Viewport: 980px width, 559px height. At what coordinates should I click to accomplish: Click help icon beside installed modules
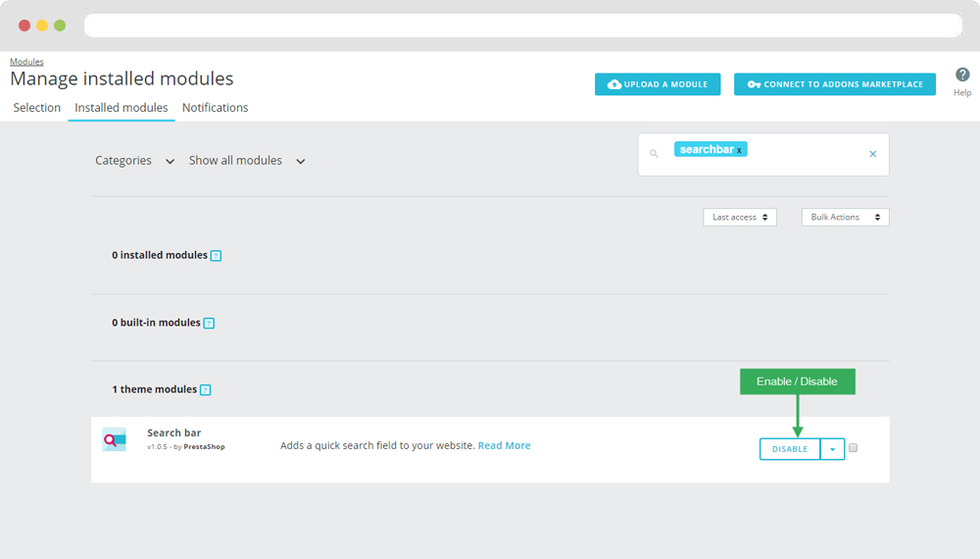pyautogui.click(x=216, y=256)
